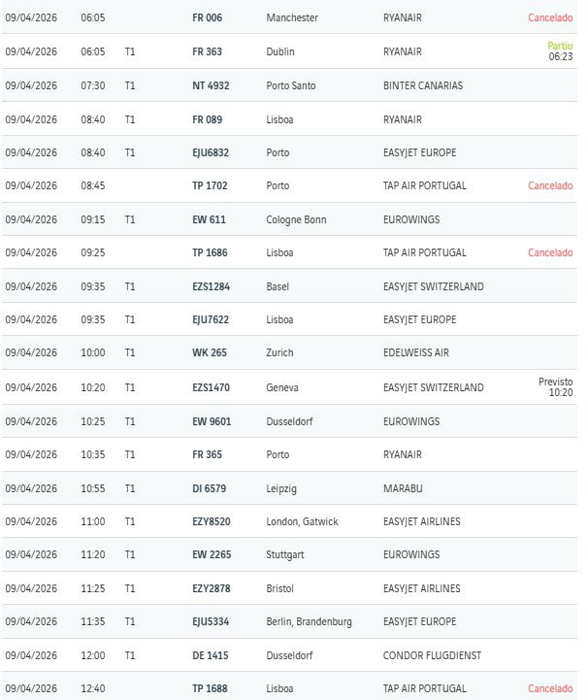Click flight number FR 006
588x700 pixels.
coord(207,18)
